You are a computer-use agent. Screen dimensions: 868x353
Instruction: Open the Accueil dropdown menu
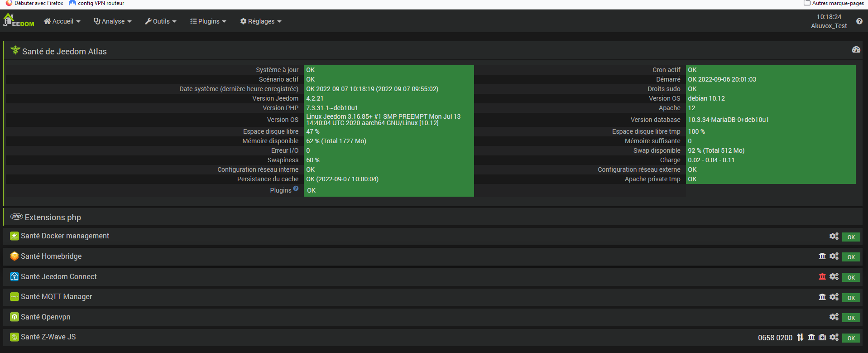pos(62,21)
